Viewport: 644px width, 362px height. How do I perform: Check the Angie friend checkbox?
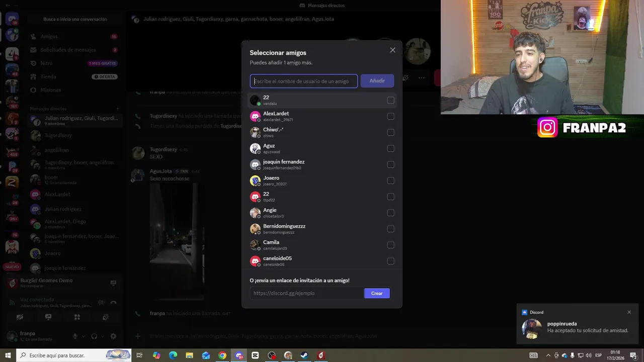(x=390, y=213)
